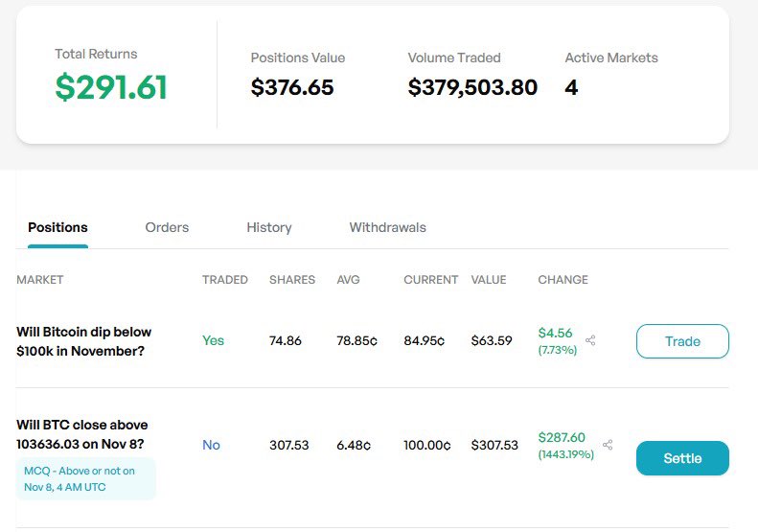Select the average price 6.48¢

coord(354,445)
